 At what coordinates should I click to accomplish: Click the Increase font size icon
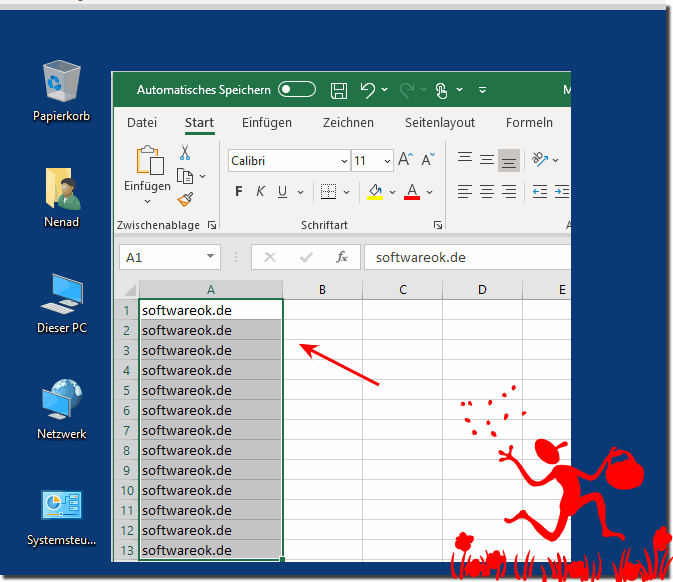[x=406, y=159]
